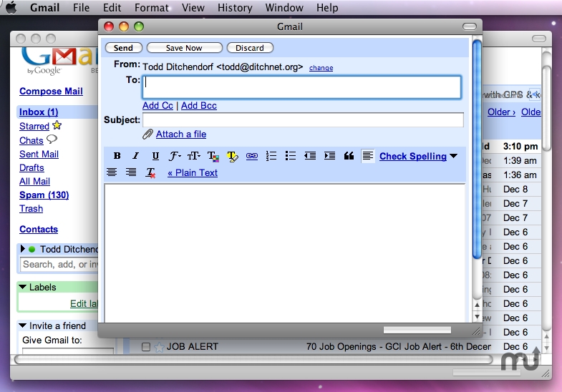Open the View menu

pos(193,8)
